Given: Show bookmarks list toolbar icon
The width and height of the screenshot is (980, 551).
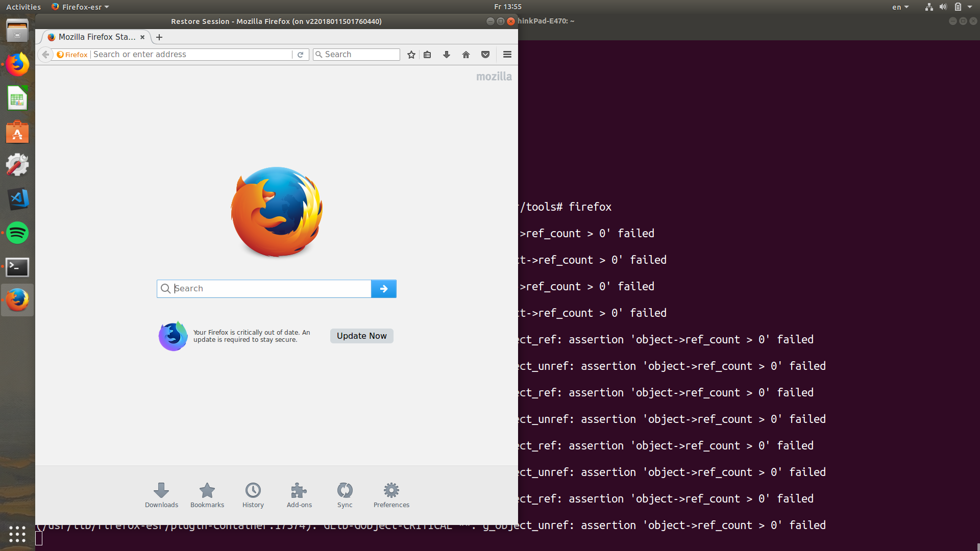Looking at the screenshot, I should [428, 55].
